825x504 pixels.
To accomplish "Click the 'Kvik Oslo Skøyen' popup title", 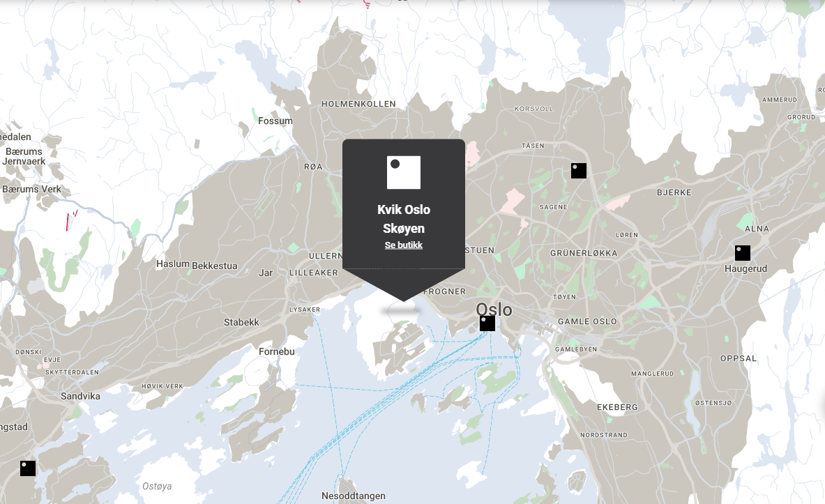I will click(x=404, y=219).
